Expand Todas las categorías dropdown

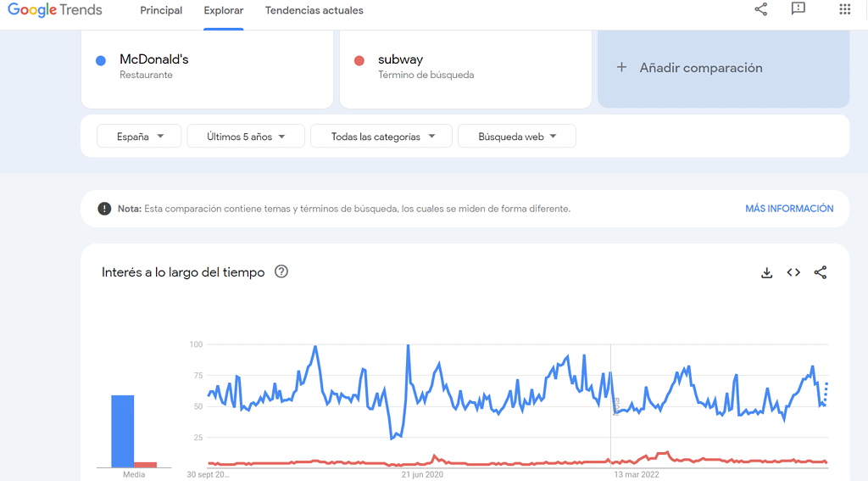[381, 137]
